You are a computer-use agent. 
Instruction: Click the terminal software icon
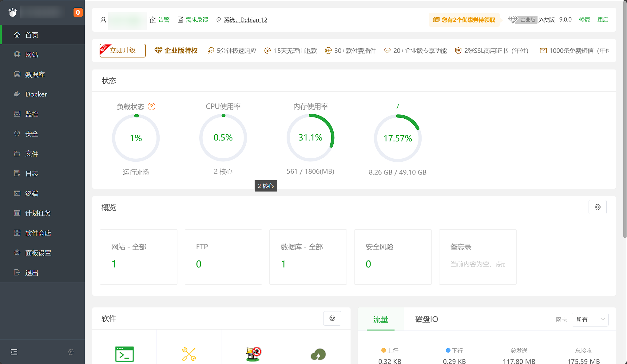(125, 354)
